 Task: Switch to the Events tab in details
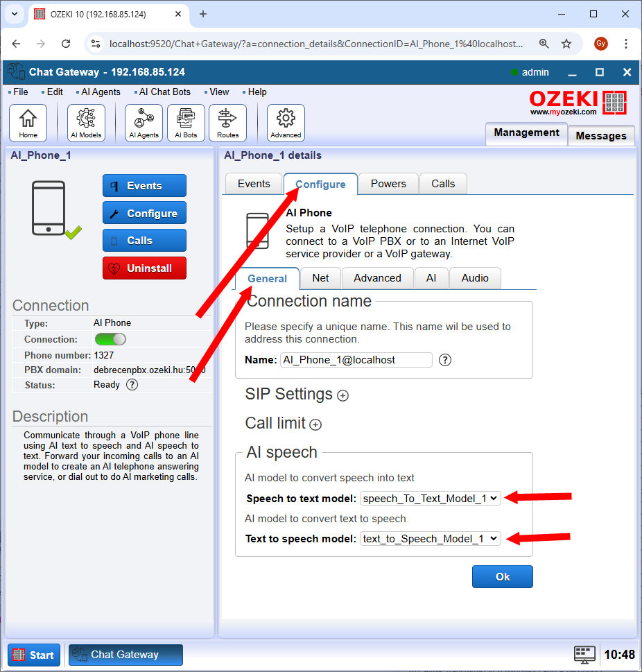click(x=254, y=184)
